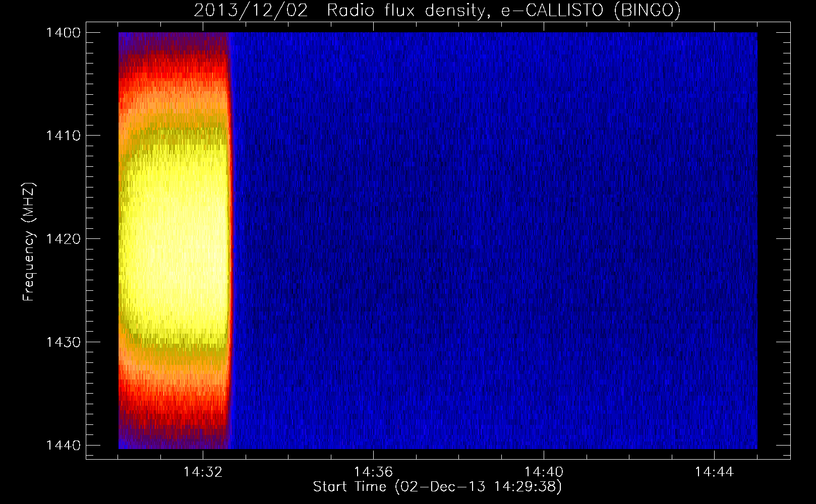Click the 1410 frequency tick label
This screenshot has height=504, width=816.
pyautogui.click(x=63, y=136)
